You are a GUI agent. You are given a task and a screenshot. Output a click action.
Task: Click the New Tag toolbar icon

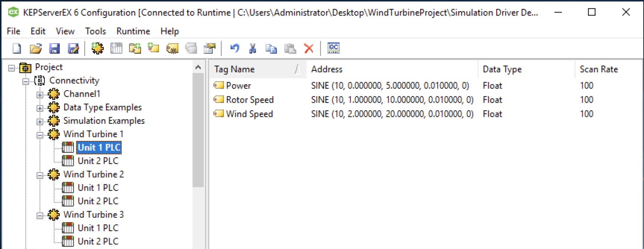[153, 48]
